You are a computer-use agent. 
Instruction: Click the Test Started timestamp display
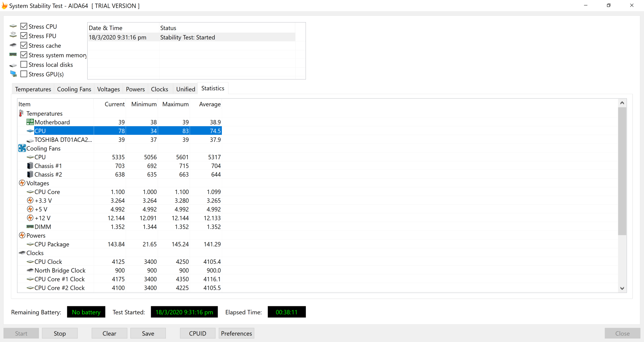(x=184, y=312)
